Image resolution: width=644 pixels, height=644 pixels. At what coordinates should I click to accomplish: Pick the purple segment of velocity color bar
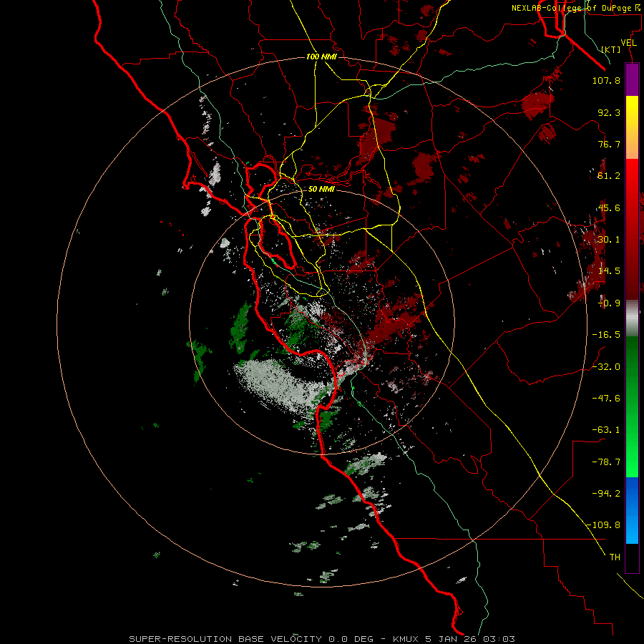click(x=632, y=79)
